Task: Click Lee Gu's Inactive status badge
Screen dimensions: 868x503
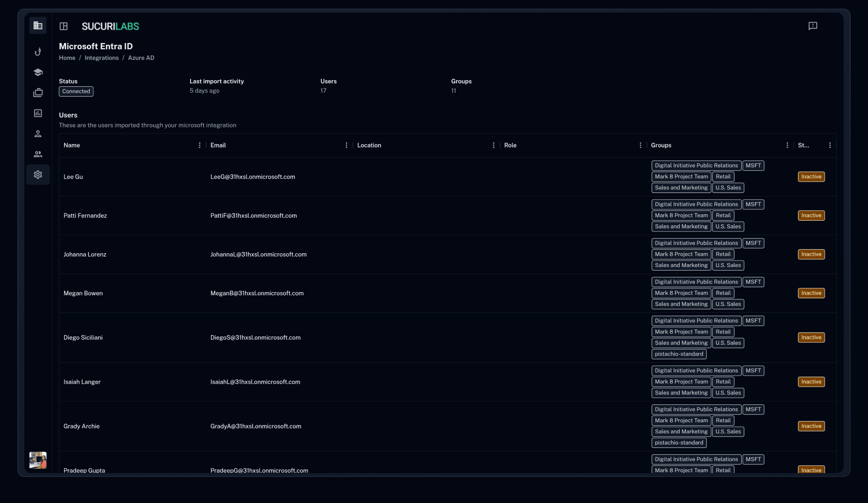Action: pos(811,177)
